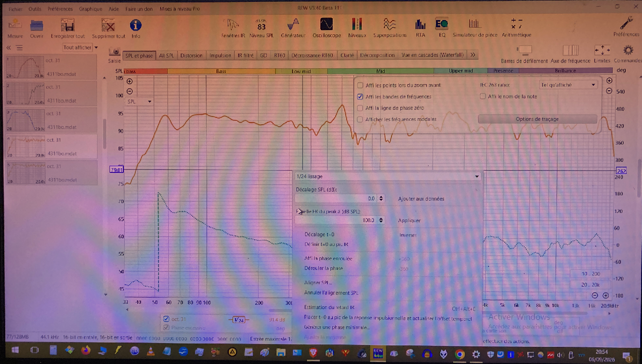Open the Aide menu

114,9
